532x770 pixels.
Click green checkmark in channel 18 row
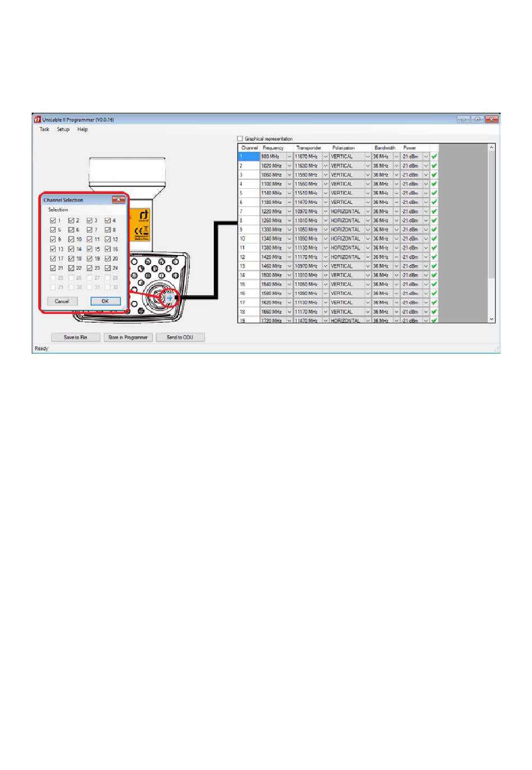click(x=434, y=312)
